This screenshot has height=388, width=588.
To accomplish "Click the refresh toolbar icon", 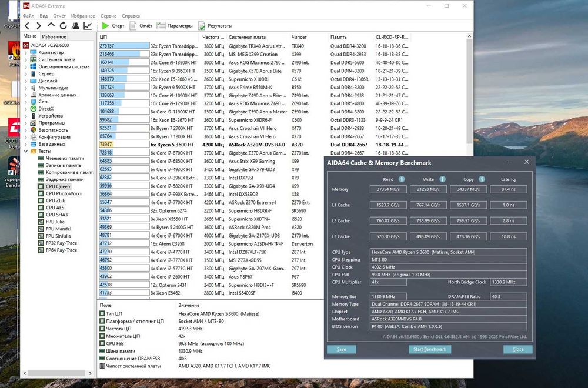I will [63, 26].
